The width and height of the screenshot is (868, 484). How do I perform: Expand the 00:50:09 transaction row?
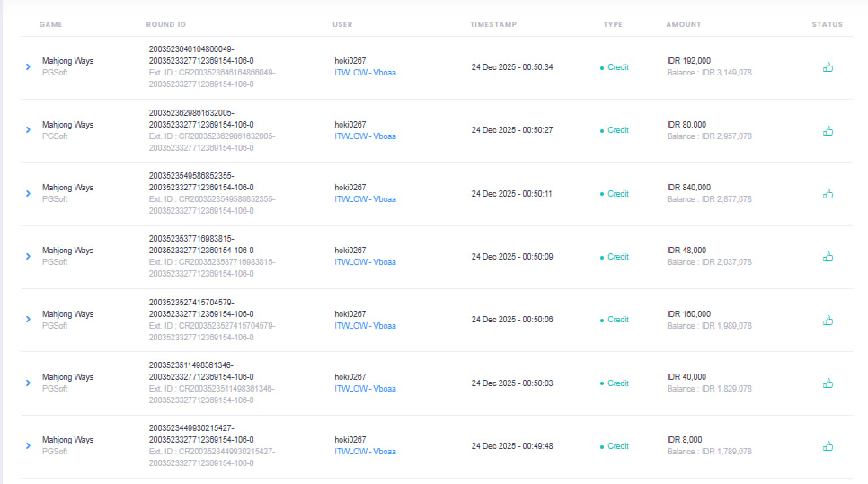pyautogui.click(x=28, y=256)
